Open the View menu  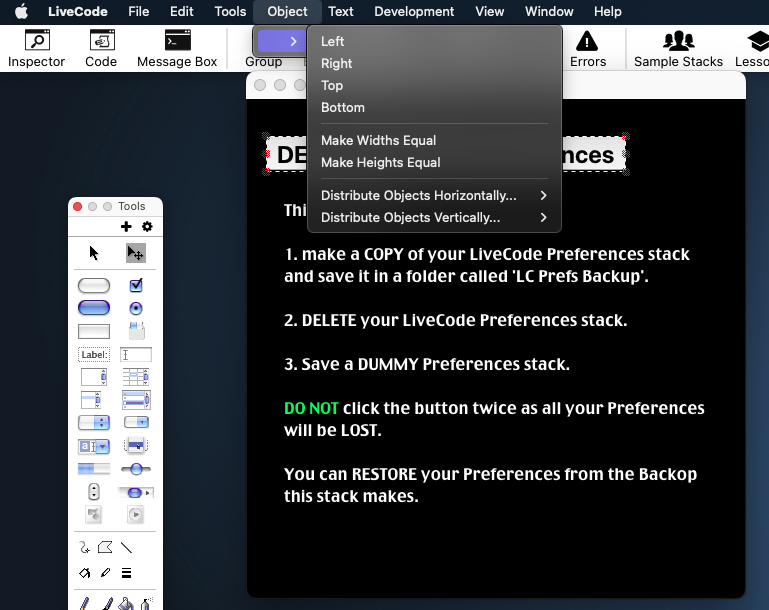pos(489,11)
